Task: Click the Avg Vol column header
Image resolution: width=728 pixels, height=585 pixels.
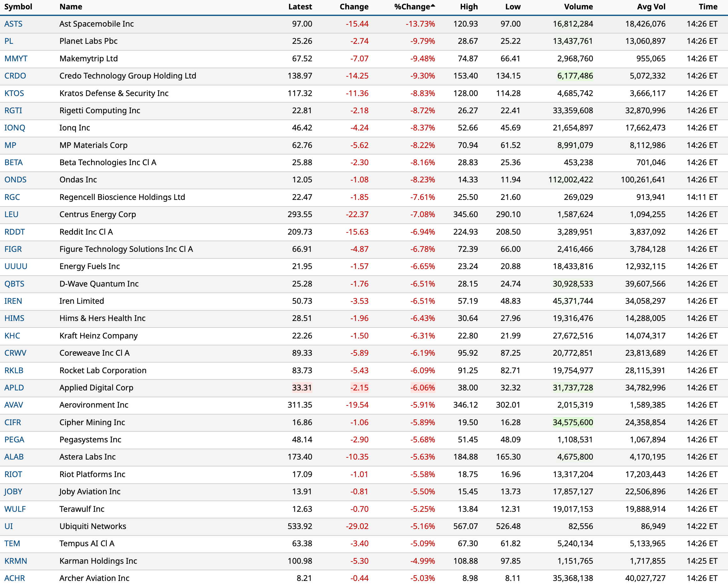Action: tap(651, 7)
